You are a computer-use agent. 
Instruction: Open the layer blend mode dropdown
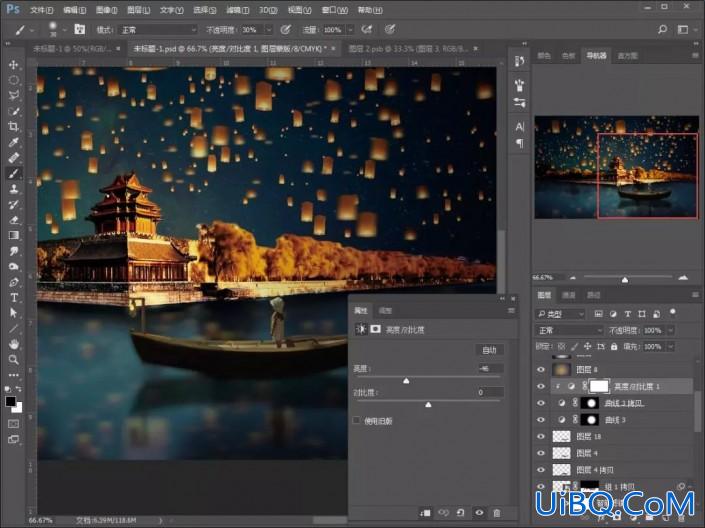pos(569,330)
